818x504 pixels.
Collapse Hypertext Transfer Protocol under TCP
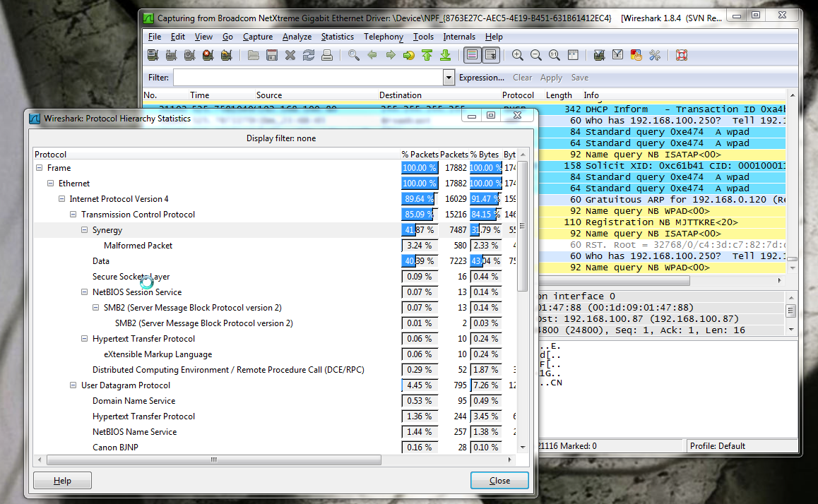(84, 339)
